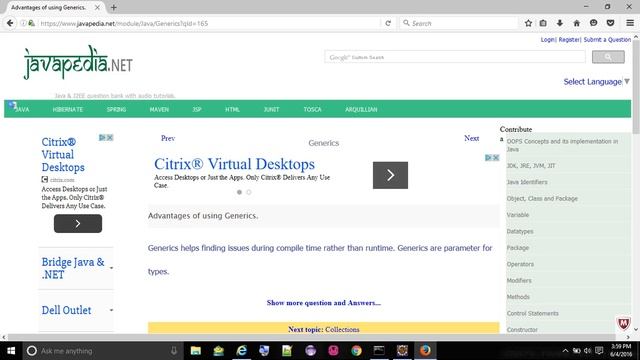Select the first carousel dot in banner ad
The width and height of the screenshot is (640, 360).
(x=239, y=192)
